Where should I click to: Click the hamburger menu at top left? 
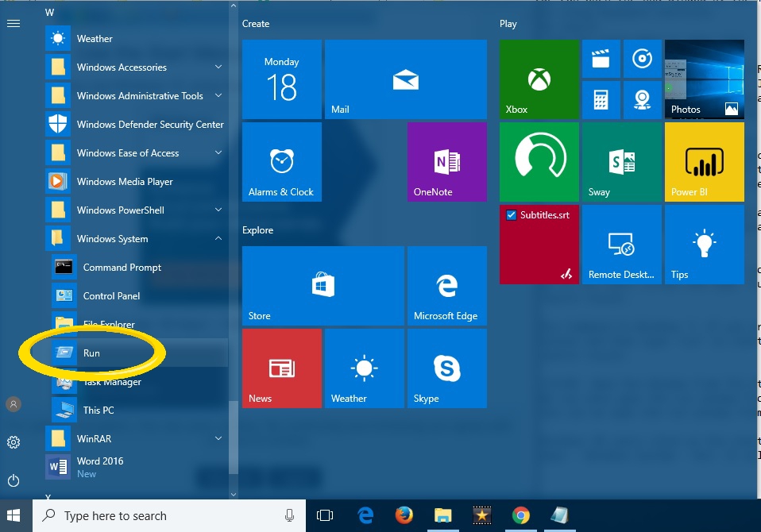point(14,23)
